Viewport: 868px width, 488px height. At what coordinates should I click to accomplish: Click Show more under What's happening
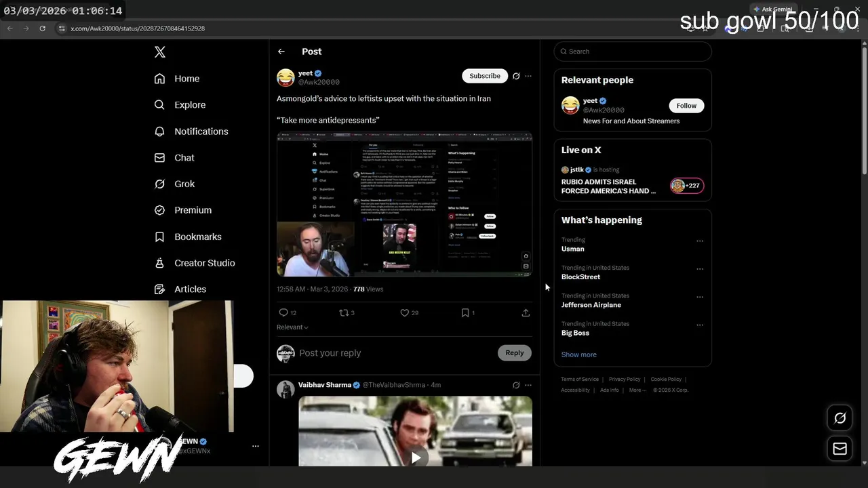coord(578,354)
